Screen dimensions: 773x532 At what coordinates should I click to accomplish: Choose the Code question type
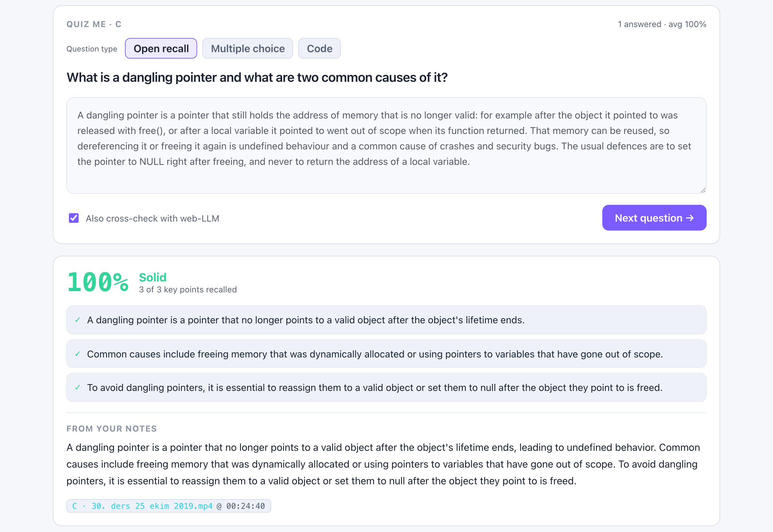pyautogui.click(x=319, y=49)
